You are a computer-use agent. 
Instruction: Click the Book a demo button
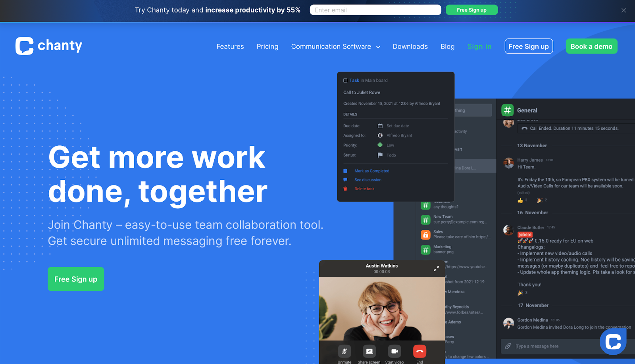[591, 46]
